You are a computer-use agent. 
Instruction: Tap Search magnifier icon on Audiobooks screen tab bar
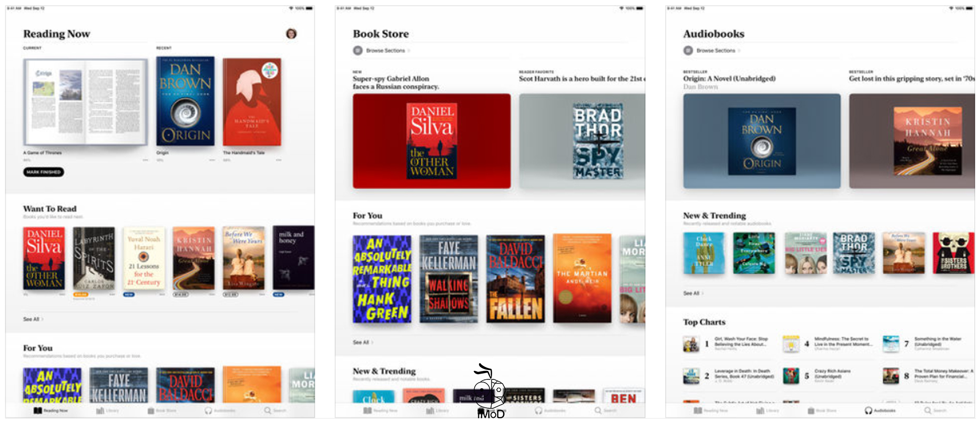point(927,410)
